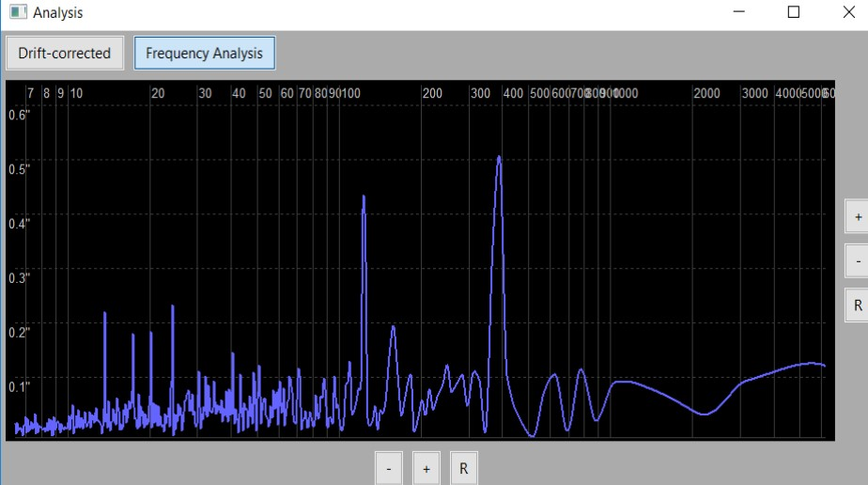Reset horizontal scale with bottom R button
Viewport: 868px width, 485px height.
coord(464,469)
